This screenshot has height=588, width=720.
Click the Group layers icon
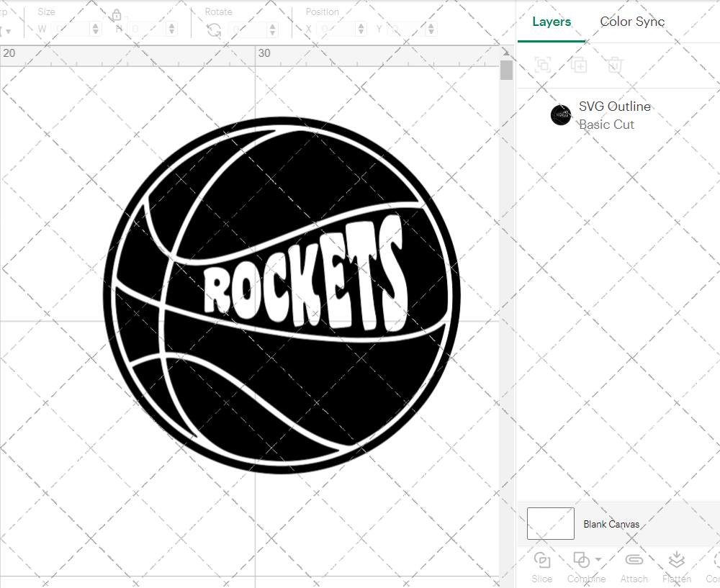coord(543,65)
